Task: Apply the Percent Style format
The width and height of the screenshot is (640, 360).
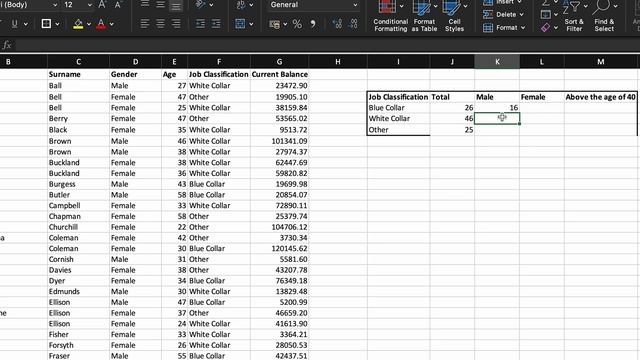Action: click(297, 24)
